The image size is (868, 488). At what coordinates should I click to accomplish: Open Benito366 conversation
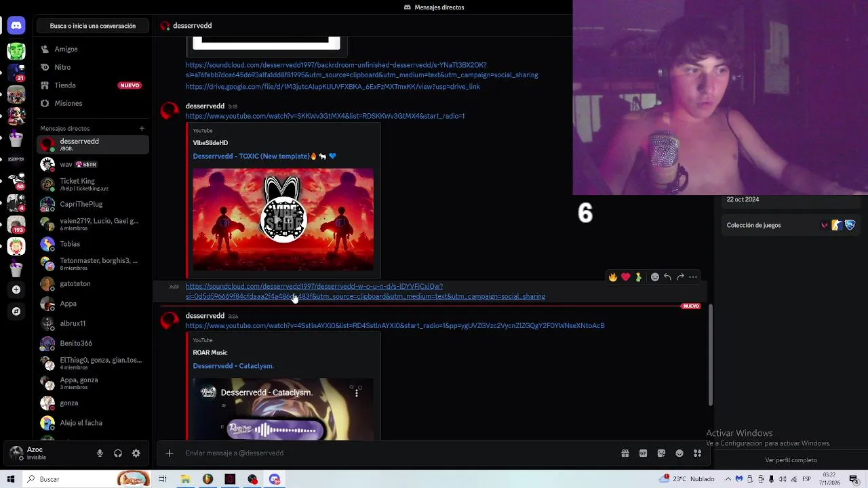pos(93,343)
